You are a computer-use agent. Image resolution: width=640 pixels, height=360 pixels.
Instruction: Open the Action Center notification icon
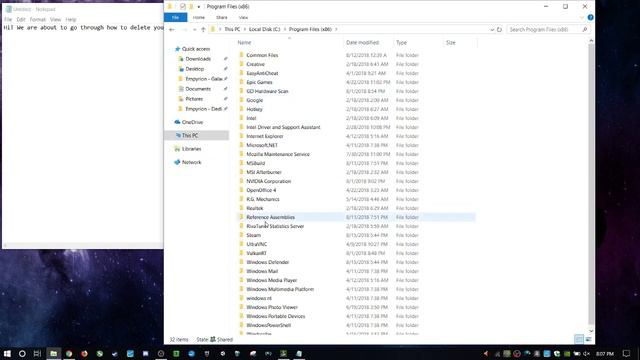tap(627, 353)
